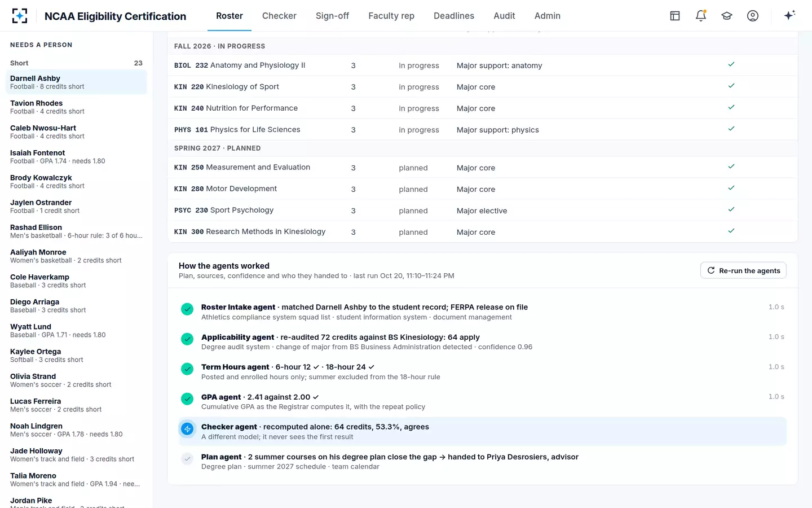Click "Major support: anatomy" cell
812x508 pixels.
pyautogui.click(x=499, y=65)
